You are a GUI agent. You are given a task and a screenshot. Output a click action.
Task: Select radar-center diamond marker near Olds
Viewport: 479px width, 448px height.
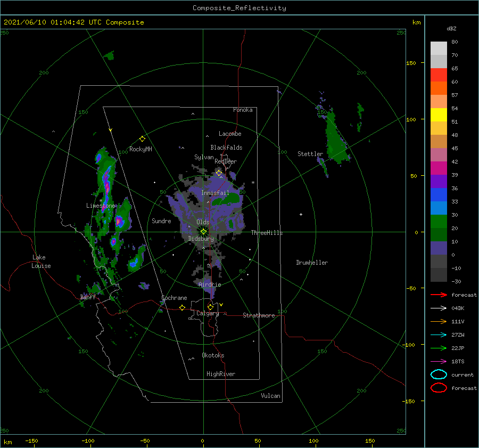[203, 232]
